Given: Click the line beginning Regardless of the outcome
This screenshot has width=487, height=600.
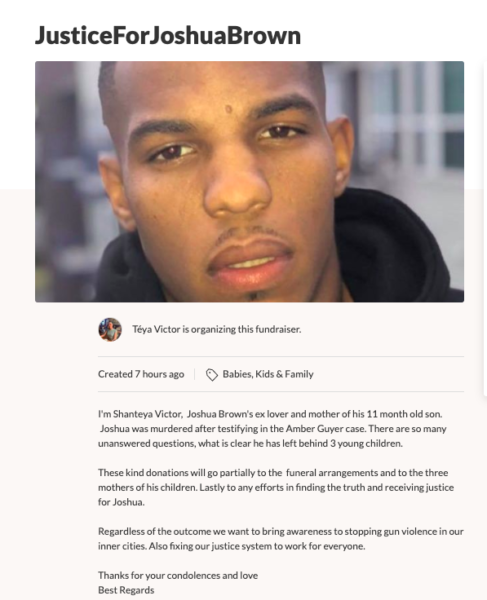Looking at the screenshot, I should coord(281,532).
